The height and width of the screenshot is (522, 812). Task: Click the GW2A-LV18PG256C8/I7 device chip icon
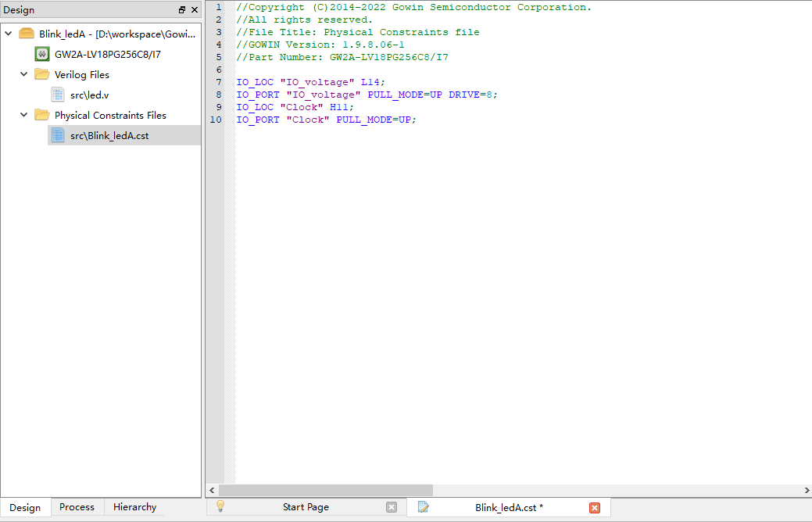(42, 54)
